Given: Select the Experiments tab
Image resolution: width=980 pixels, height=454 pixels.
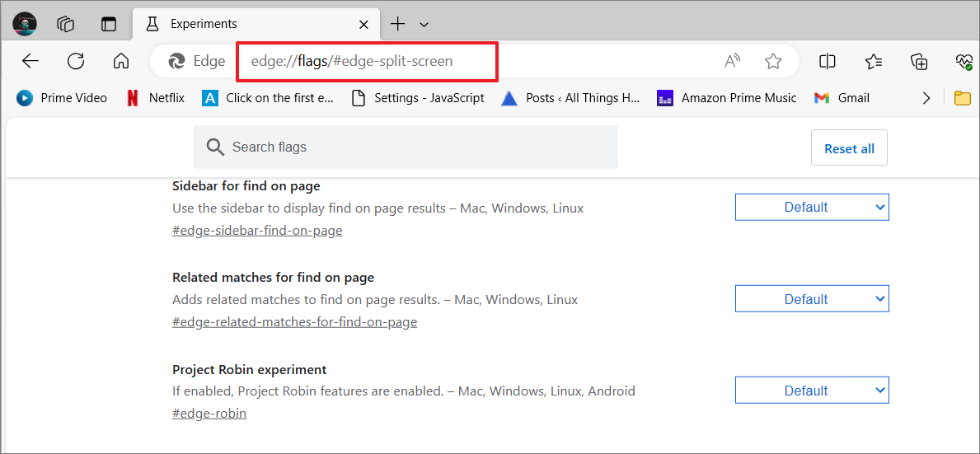Looking at the screenshot, I should tap(256, 25).
